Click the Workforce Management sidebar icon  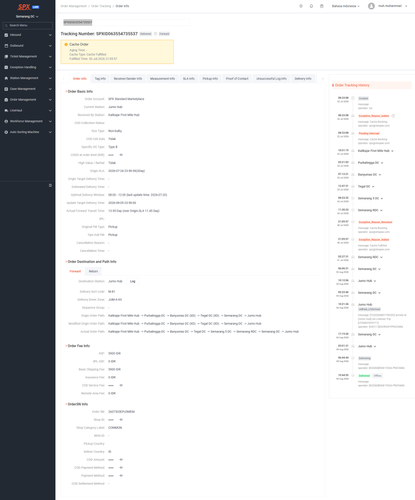coord(6,121)
